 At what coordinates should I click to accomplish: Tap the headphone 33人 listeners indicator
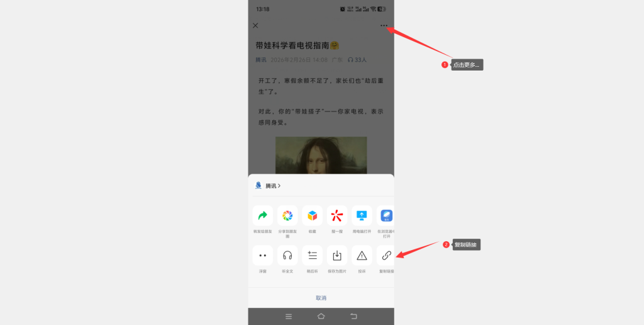(x=357, y=60)
